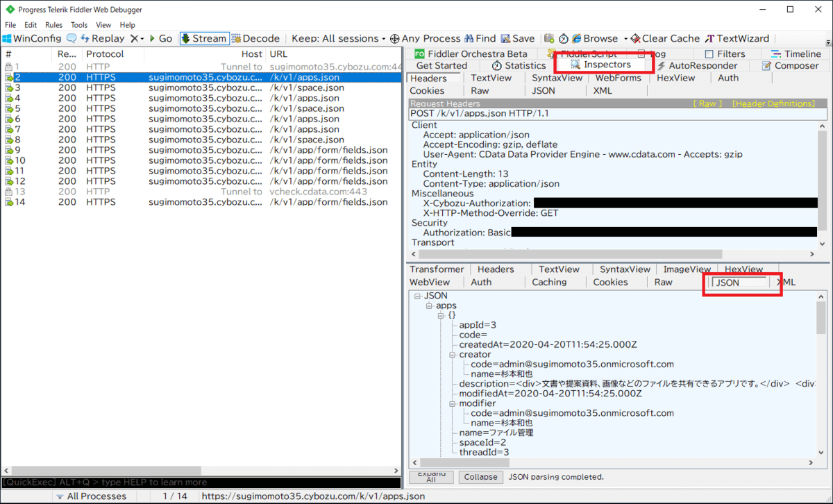
Task: Replay the selected session
Action: tap(102, 39)
